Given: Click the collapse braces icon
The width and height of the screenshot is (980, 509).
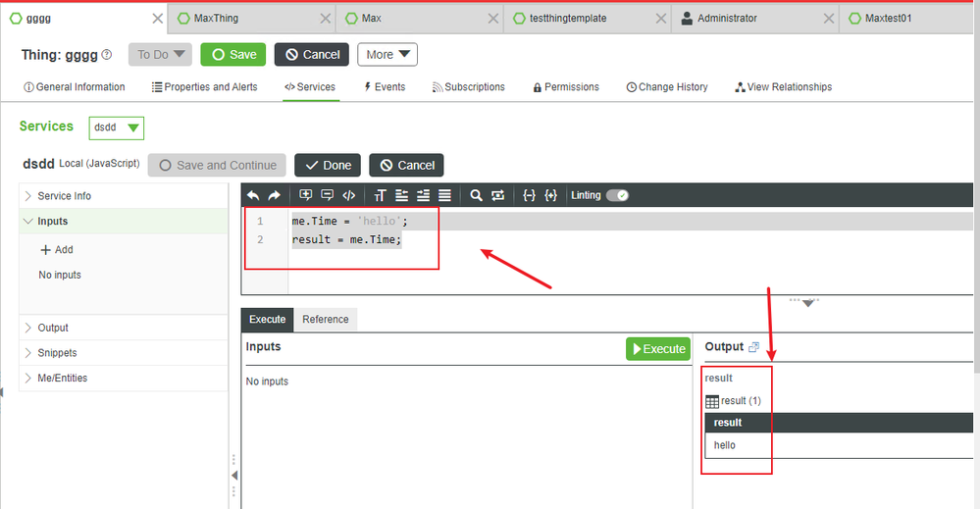Looking at the screenshot, I should (529, 195).
